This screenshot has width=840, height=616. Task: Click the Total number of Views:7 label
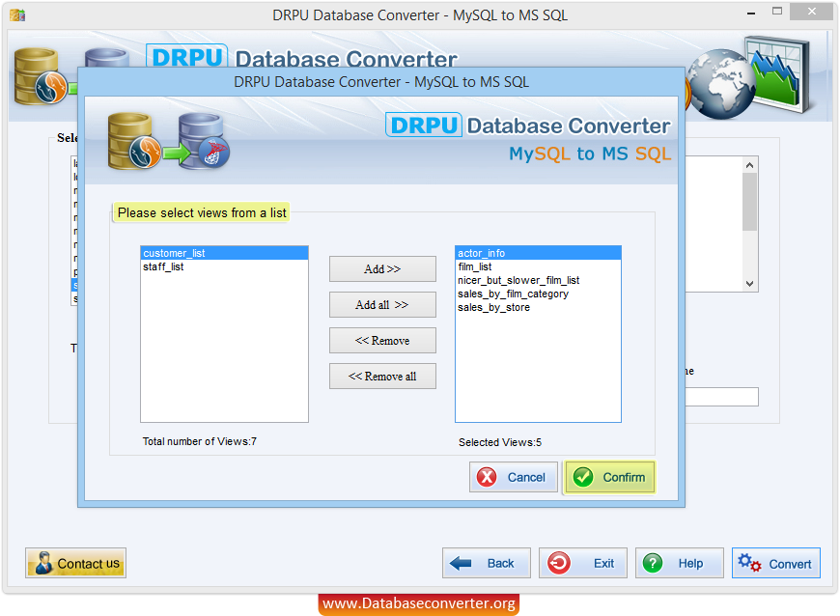click(200, 441)
